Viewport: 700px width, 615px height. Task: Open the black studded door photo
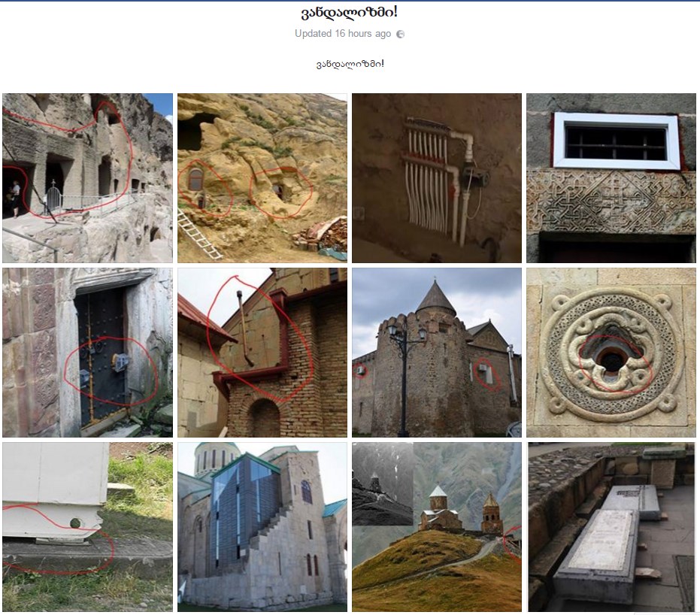pos(87,353)
